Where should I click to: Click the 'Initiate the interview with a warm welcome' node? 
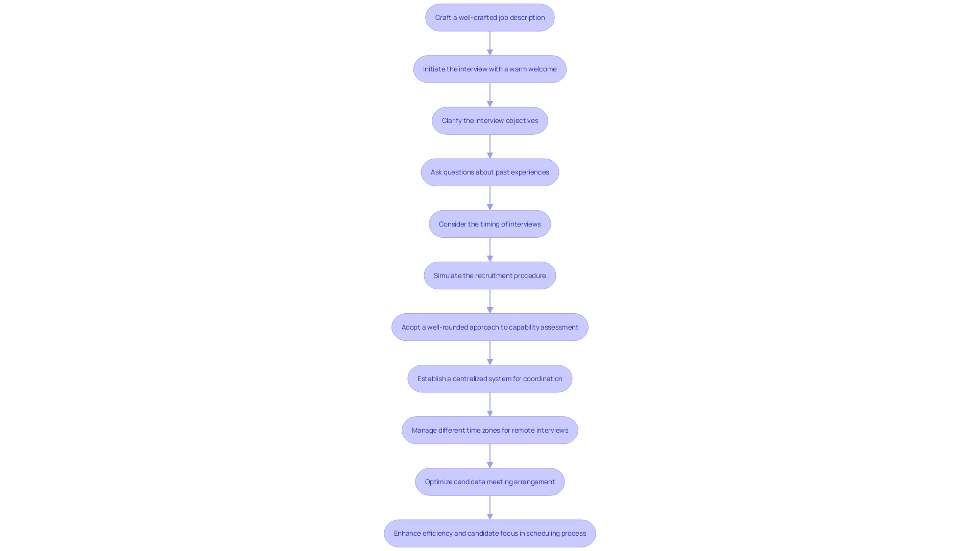(490, 69)
